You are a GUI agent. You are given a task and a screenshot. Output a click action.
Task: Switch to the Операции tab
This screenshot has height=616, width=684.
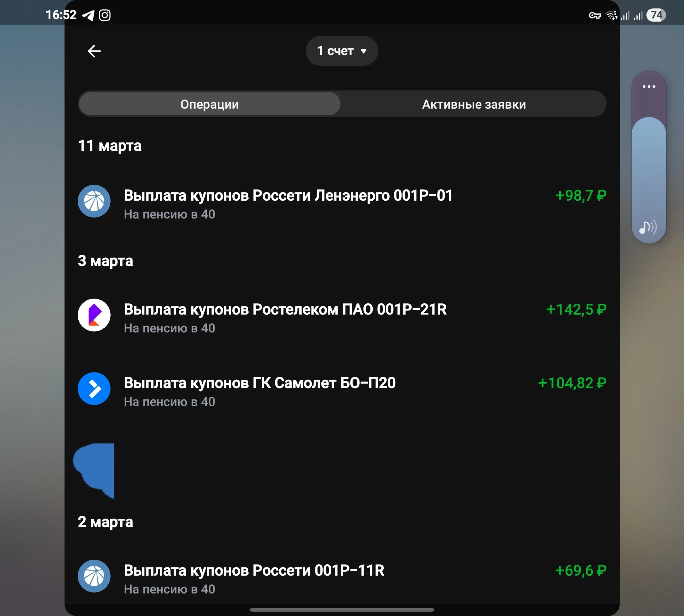[x=210, y=104]
